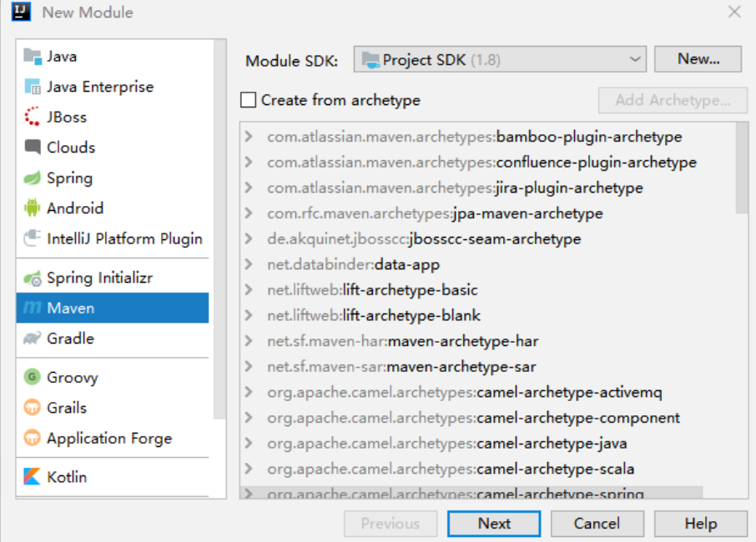The image size is (756, 542).
Task: Select text 'jira-plugin-archetype'
Action: [x=569, y=188]
